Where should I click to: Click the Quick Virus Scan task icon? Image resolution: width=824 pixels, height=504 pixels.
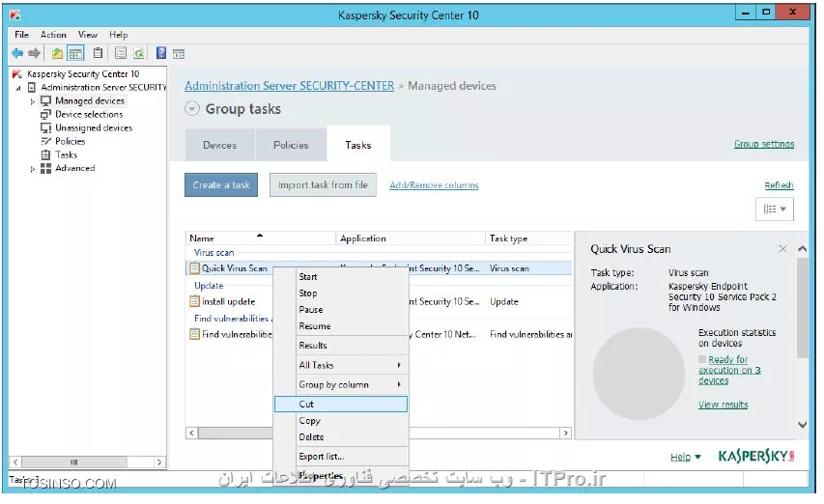194,268
